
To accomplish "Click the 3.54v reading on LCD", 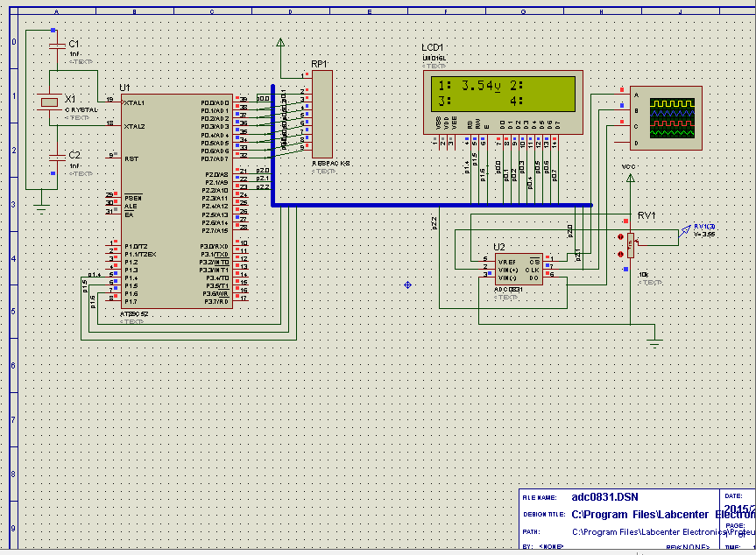I will point(481,86).
